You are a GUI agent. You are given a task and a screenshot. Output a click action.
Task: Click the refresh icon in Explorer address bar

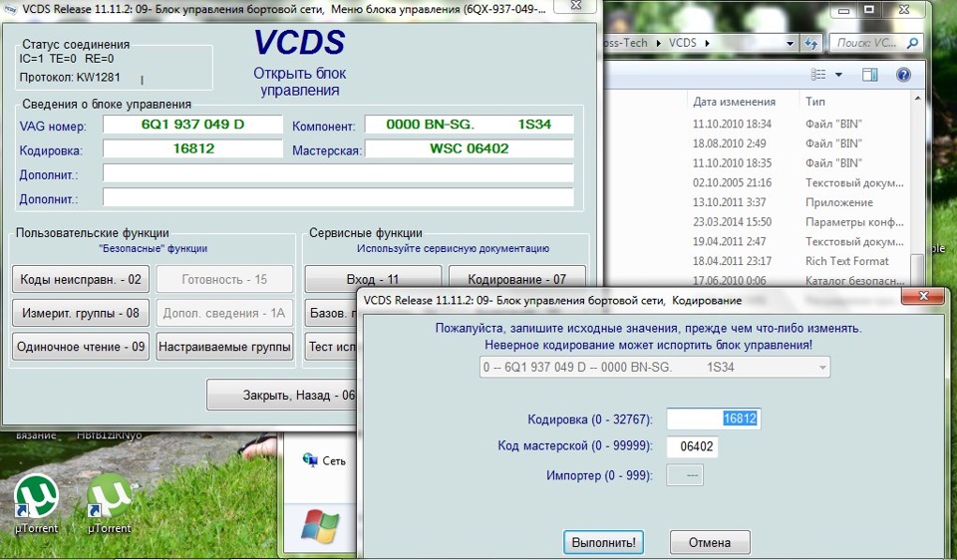(810, 43)
